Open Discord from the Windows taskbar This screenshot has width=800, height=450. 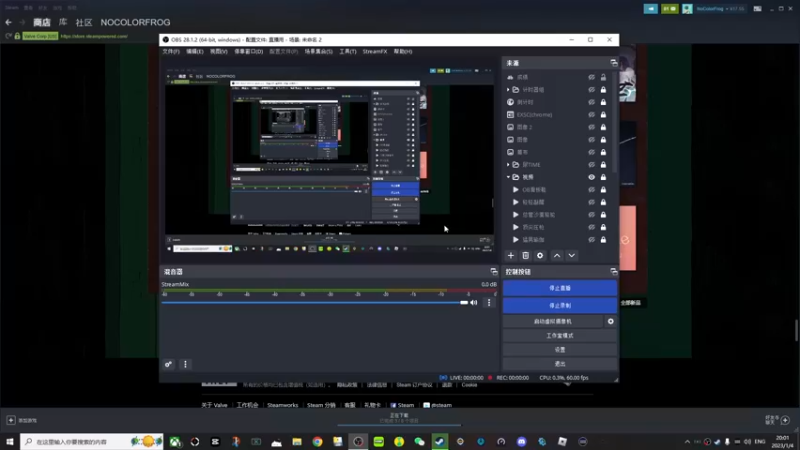pos(521,442)
